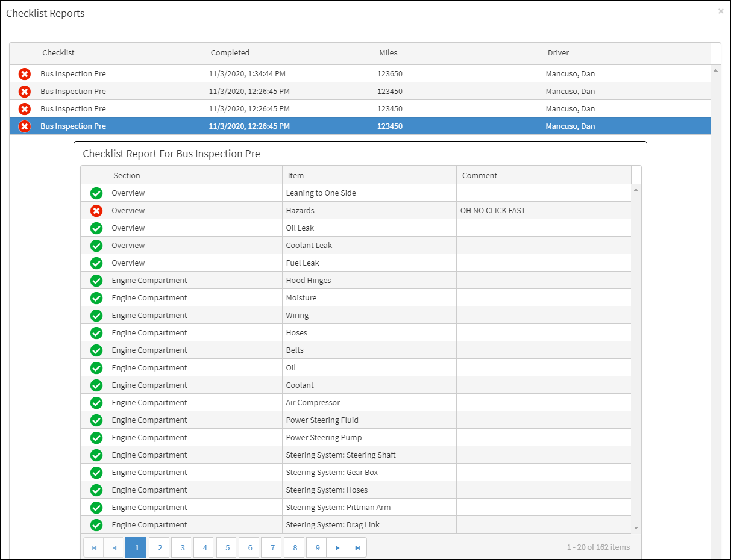Jump to the last page of results

(357, 547)
